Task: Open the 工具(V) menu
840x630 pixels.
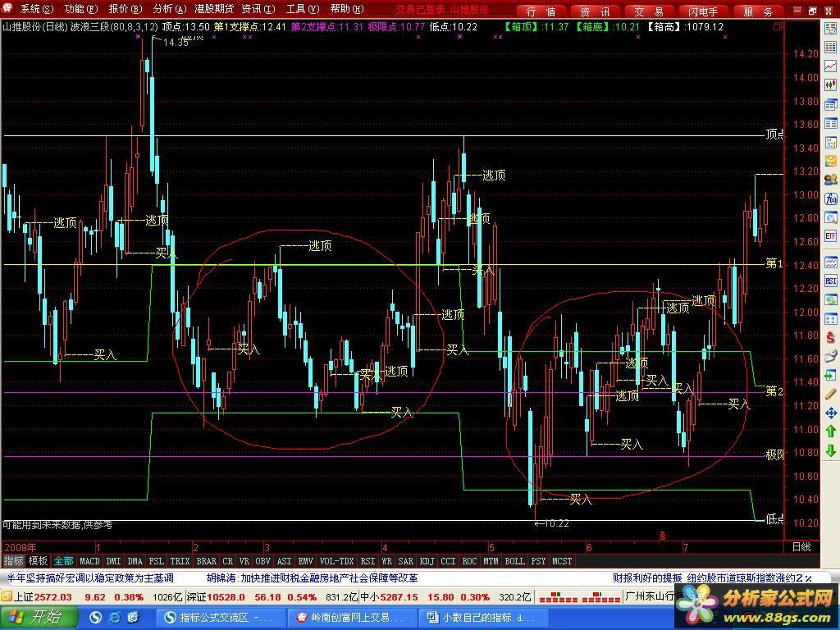Action: pyautogui.click(x=302, y=8)
